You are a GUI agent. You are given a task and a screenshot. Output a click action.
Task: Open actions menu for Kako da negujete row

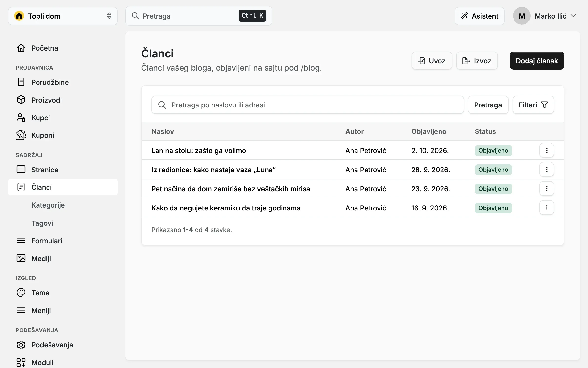[x=547, y=208]
